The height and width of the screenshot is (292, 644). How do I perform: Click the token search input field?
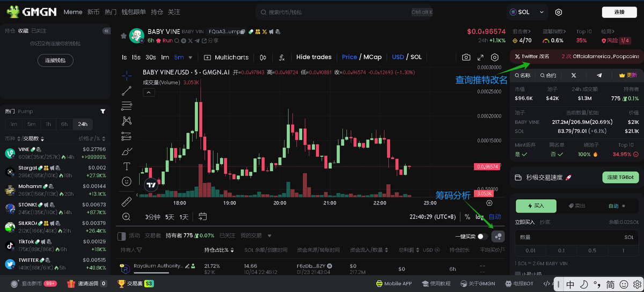(x=344, y=12)
